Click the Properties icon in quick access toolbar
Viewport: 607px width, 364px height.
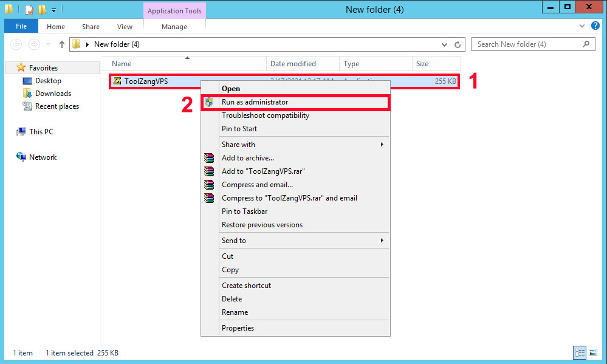click(29, 10)
